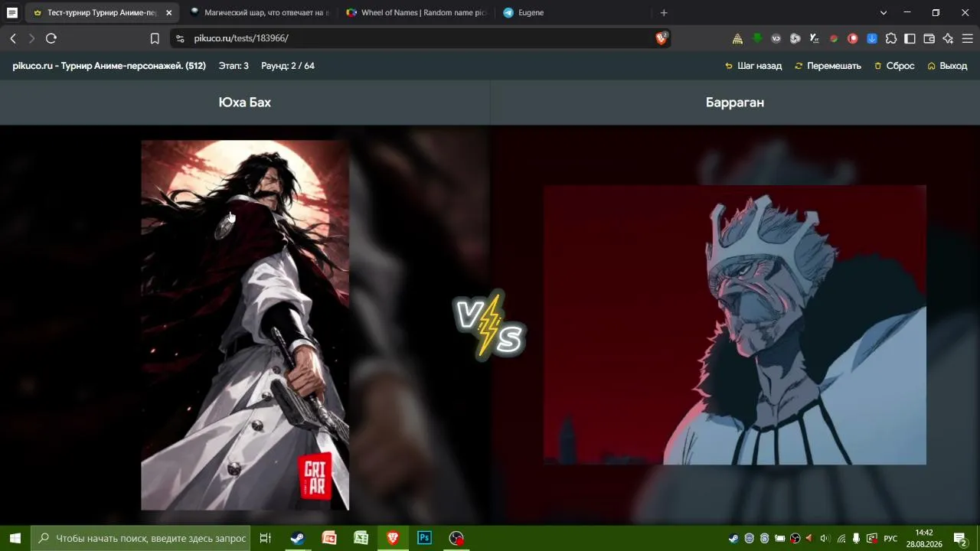
Task: Click Перемешать to shuffle the pair
Action: (828, 66)
